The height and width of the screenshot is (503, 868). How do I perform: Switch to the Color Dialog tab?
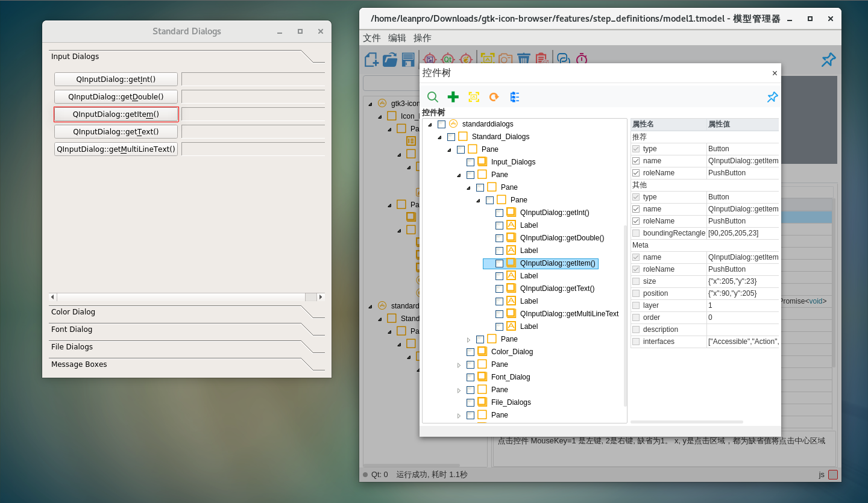tap(73, 312)
